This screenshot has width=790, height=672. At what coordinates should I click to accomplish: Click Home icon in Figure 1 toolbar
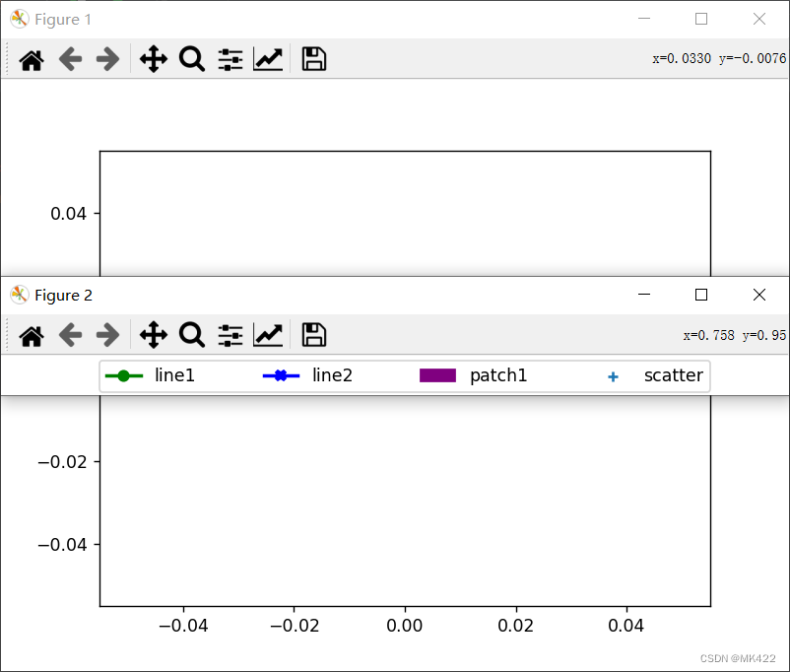32,60
